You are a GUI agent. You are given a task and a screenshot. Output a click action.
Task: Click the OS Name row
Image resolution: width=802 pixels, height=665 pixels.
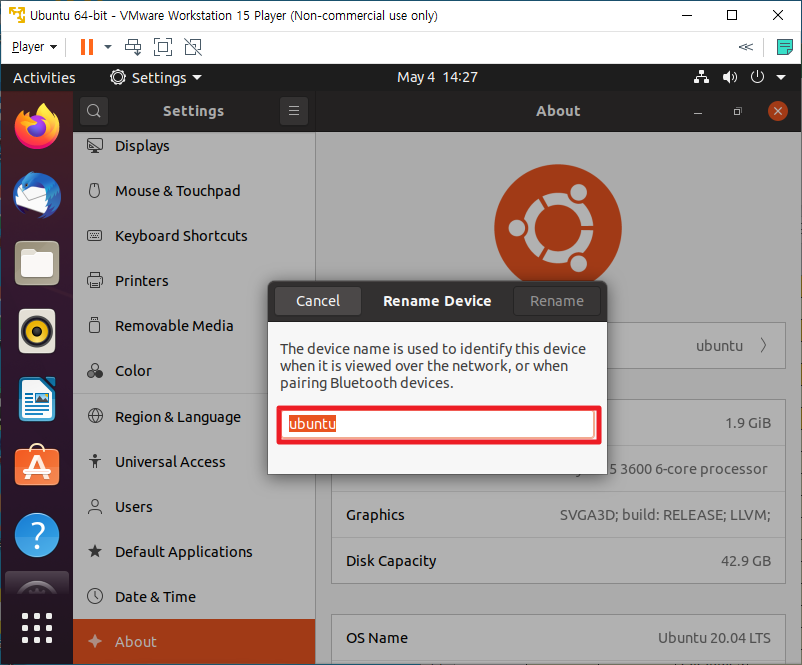click(x=558, y=638)
